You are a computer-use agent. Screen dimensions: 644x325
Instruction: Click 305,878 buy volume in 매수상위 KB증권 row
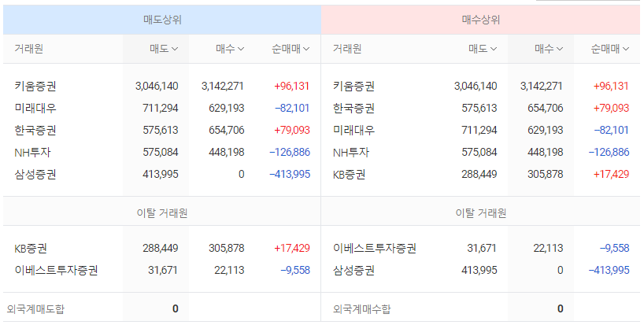(x=546, y=175)
